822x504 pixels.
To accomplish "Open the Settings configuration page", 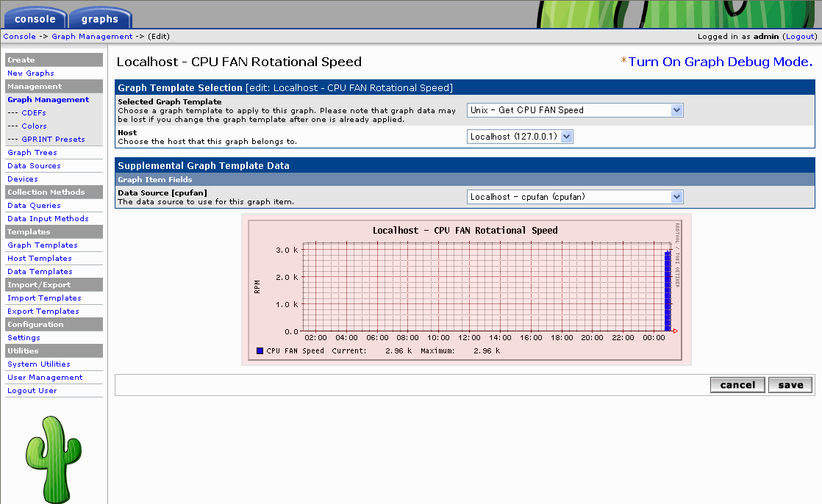I will [24, 338].
